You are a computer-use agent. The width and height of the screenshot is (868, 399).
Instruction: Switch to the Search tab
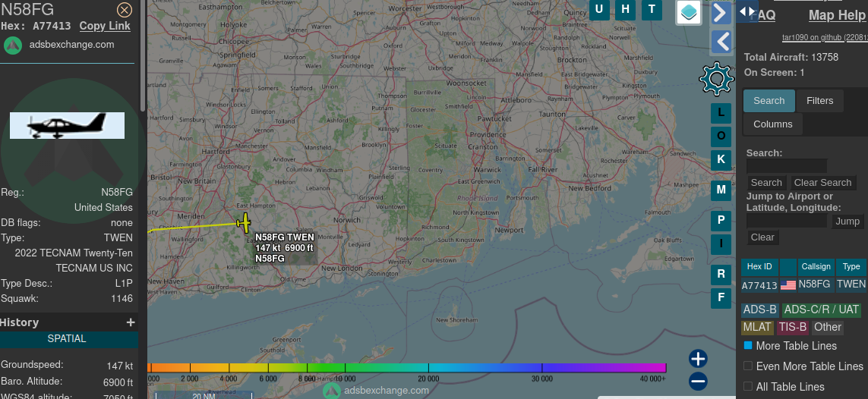[x=769, y=101]
